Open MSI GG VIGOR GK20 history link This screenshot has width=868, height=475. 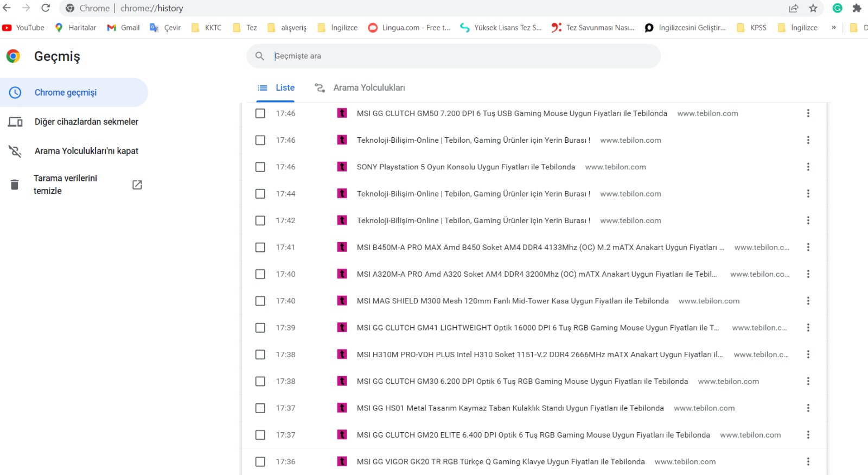click(x=501, y=461)
